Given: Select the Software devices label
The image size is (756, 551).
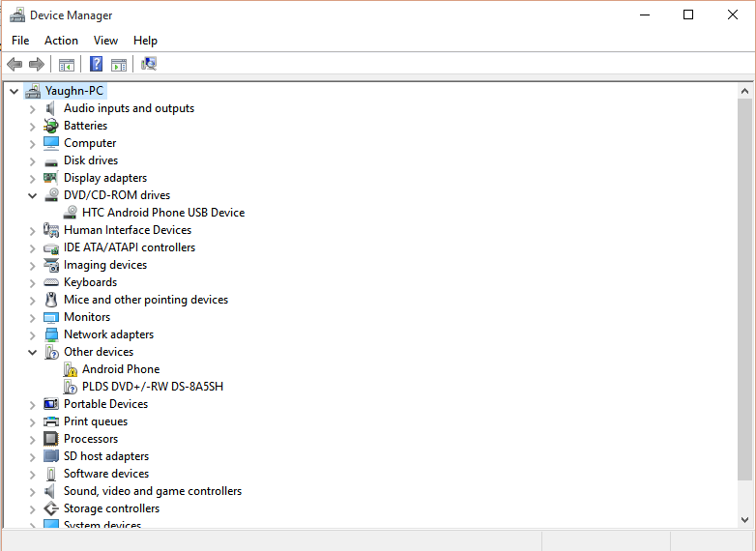Looking at the screenshot, I should tap(106, 474).
